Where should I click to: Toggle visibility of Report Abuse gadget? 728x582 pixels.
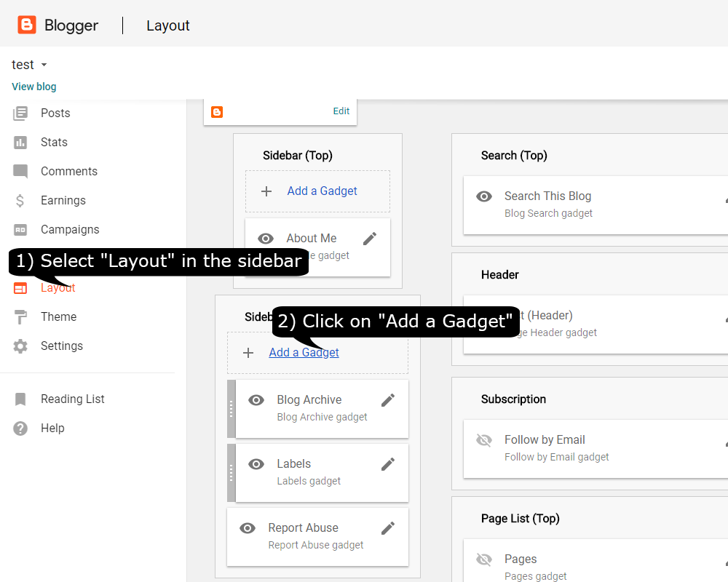coord(248,528)
